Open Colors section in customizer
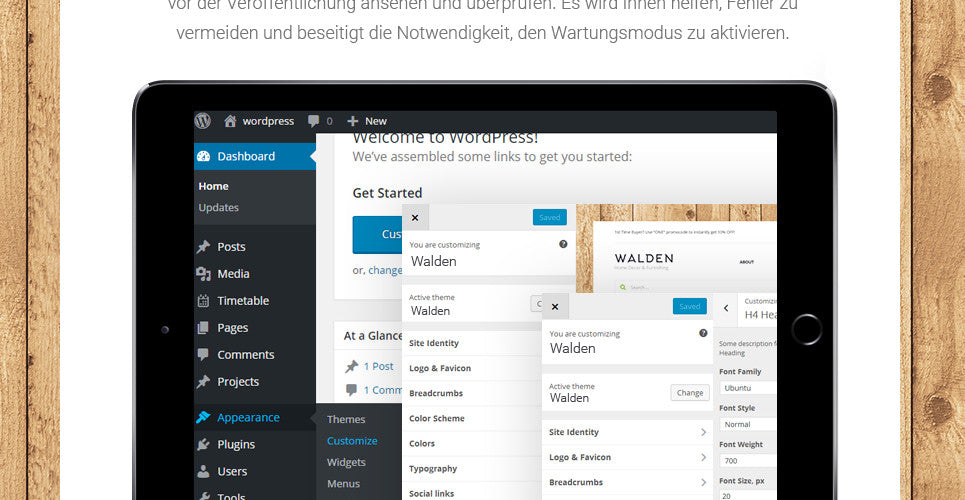The height and width of the screenshot is (500, 965). click(472, 443)
